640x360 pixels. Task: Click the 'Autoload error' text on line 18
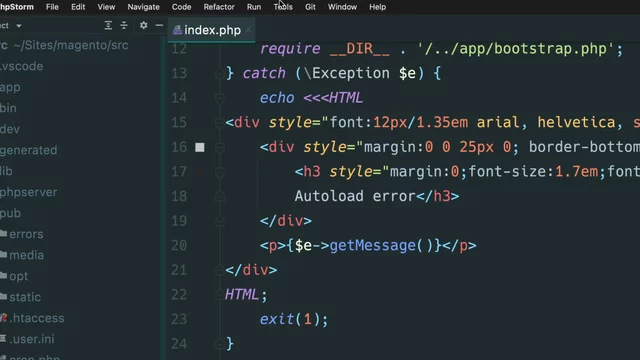pyautogui.click(x=355, y=196)
